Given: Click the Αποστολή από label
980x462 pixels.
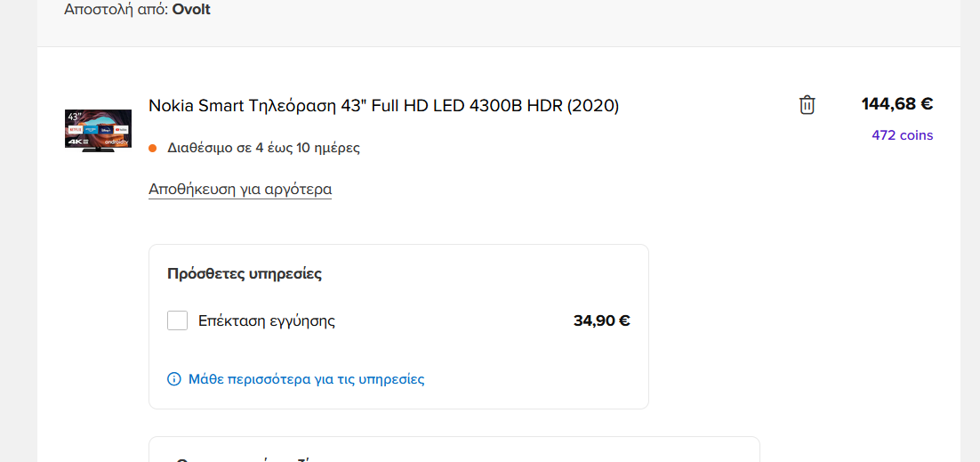Looking at the screenshot, I should [x=116, y=10].
